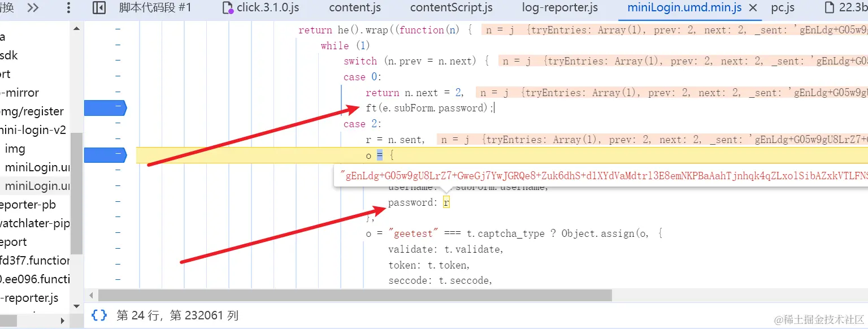Click the navigator scroll right arrow

[63, 321]
